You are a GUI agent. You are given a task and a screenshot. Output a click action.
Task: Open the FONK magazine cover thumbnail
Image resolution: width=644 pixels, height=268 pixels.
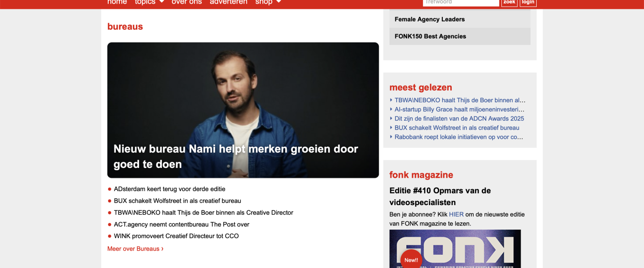[x=455, y=249]
